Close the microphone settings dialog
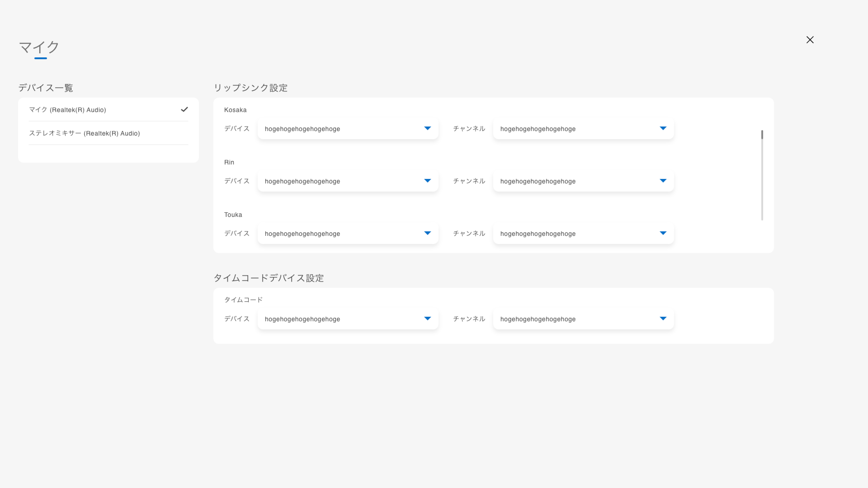This screenshot has width=868, height=488. tap(810, 40)
